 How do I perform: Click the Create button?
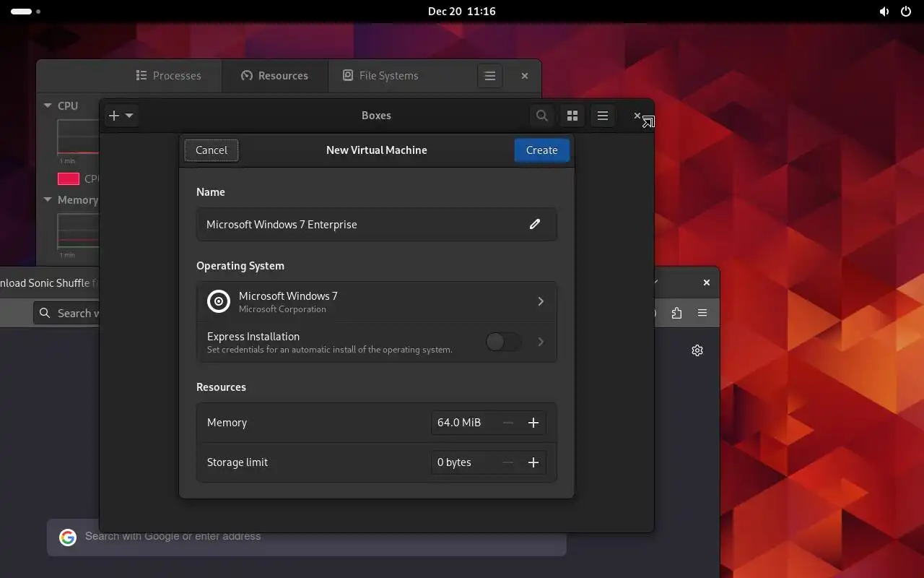click(x=542, y=150)
